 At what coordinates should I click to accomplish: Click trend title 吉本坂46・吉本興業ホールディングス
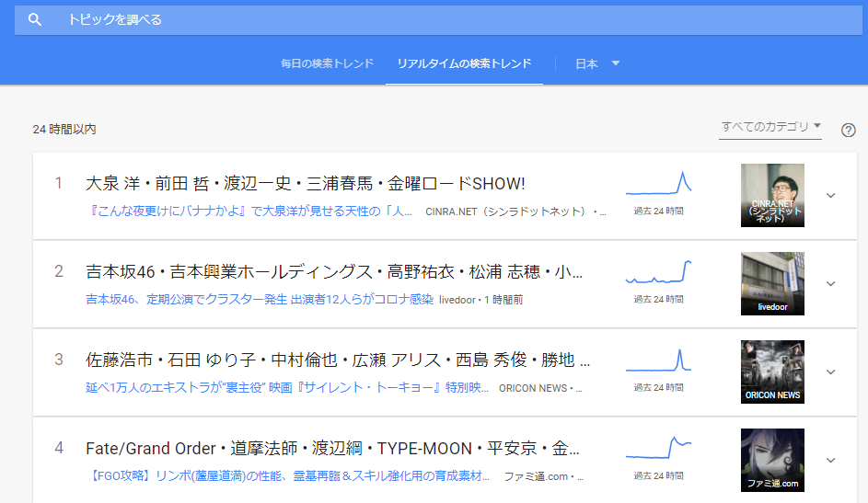334,272
